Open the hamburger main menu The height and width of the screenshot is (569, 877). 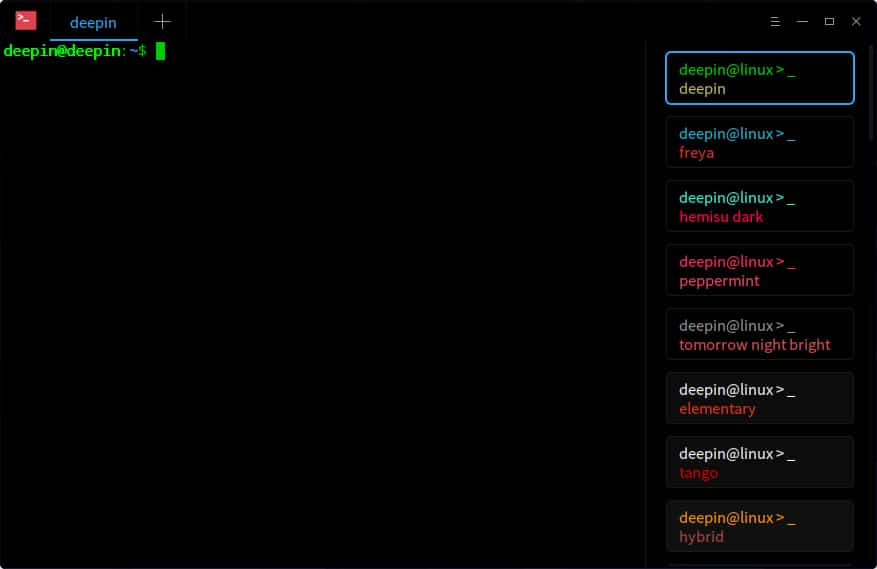775,22
